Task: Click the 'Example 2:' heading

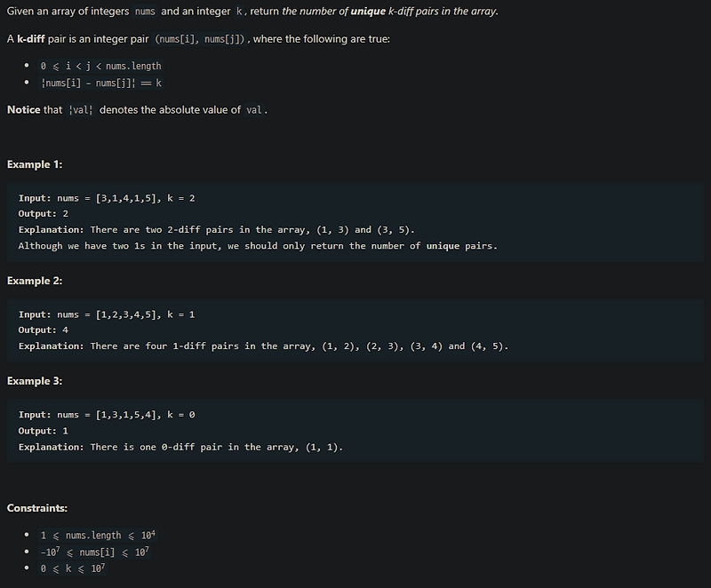Action: pos(35,281)
